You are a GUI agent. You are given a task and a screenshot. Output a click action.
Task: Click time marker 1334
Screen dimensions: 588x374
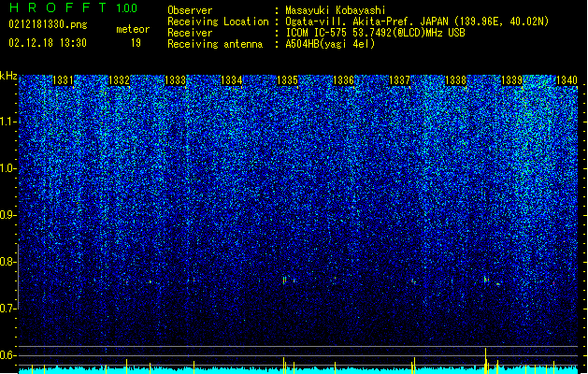coord(232,80)
